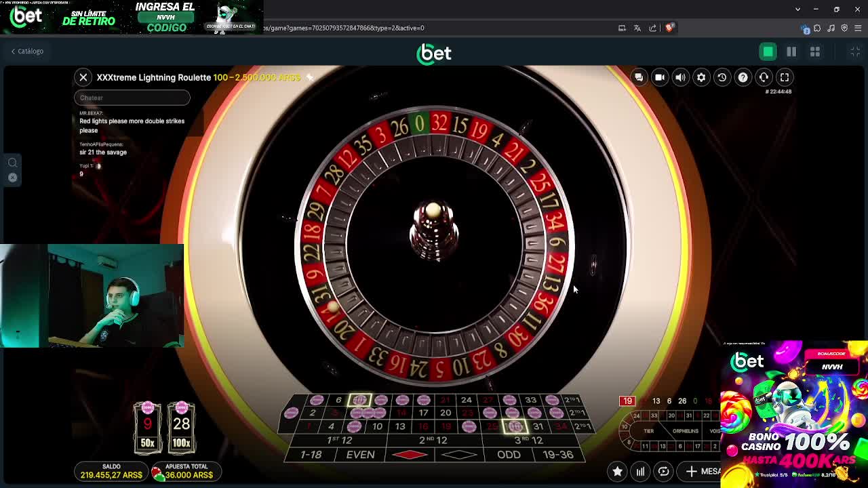Expand the game to fullscreen
868x488 pixels.
(785, 77)
